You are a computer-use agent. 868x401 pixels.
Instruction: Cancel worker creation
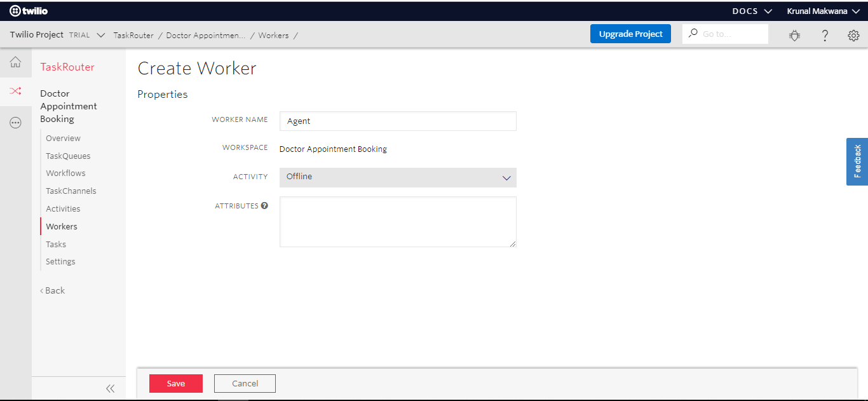coord(245,383)
